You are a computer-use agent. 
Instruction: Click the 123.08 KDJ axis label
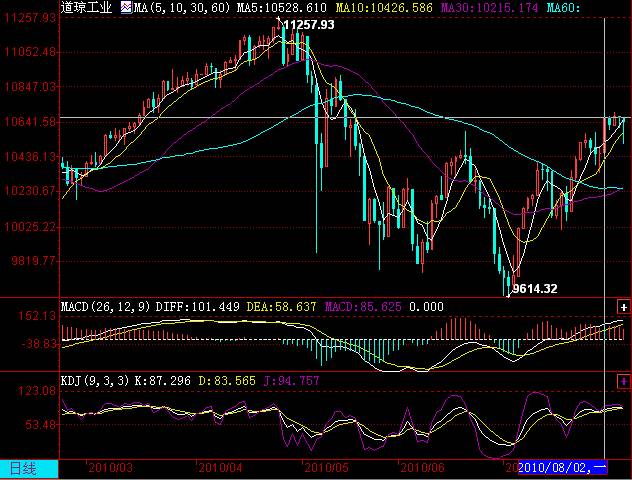coord(37,391)
